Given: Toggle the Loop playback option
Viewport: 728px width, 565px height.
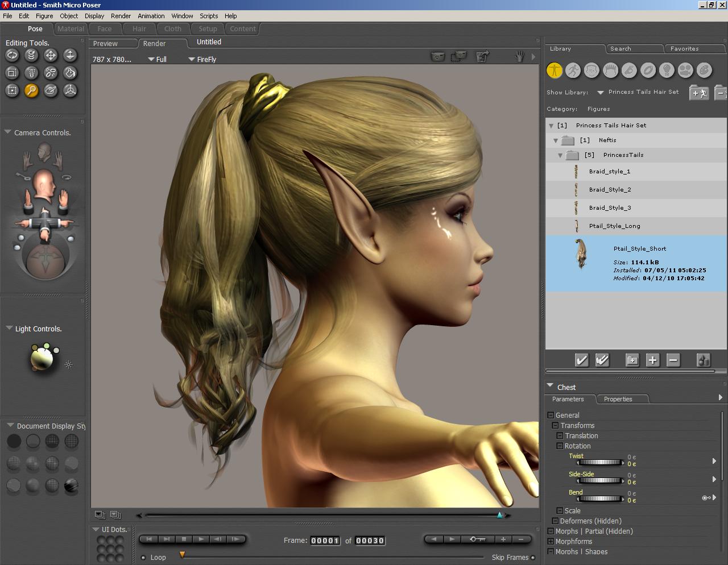Looking at the screenshot, I should pyautogui.click(x=143, y=558).
